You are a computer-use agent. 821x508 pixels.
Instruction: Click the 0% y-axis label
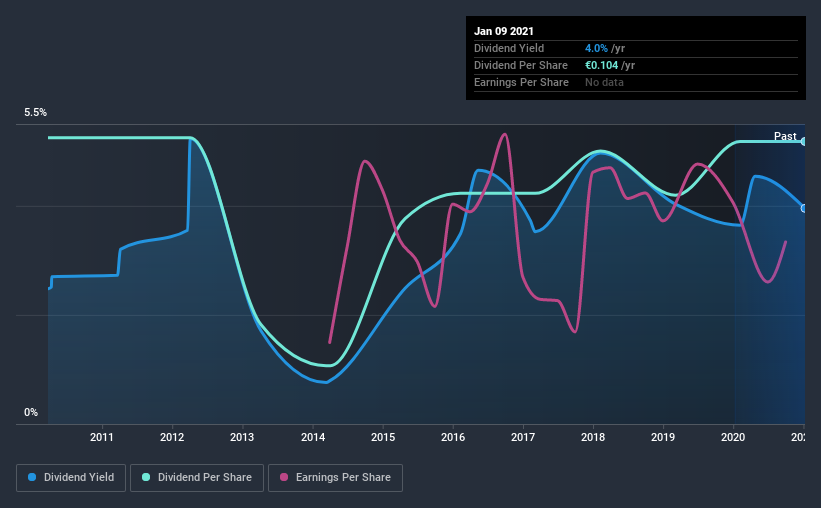pos(31,413)
